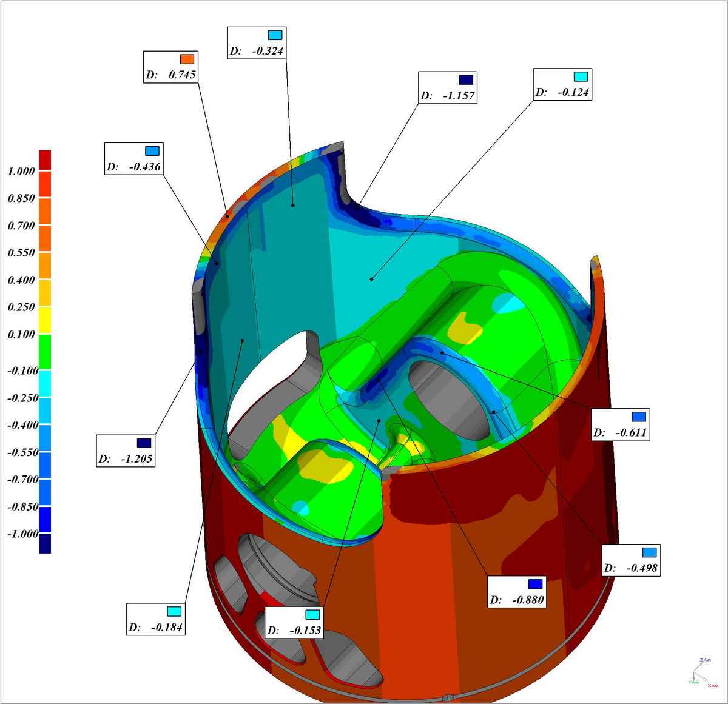The width and height of the screenshot is (728, 704).
Task: Click the green segment of the color legend
Action: [x=45, y=352]
